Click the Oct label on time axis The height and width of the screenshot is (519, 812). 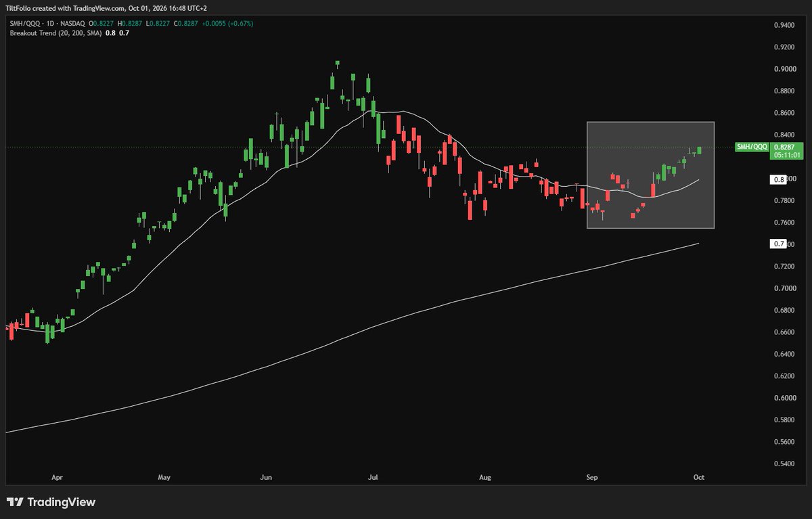[699, 478]
